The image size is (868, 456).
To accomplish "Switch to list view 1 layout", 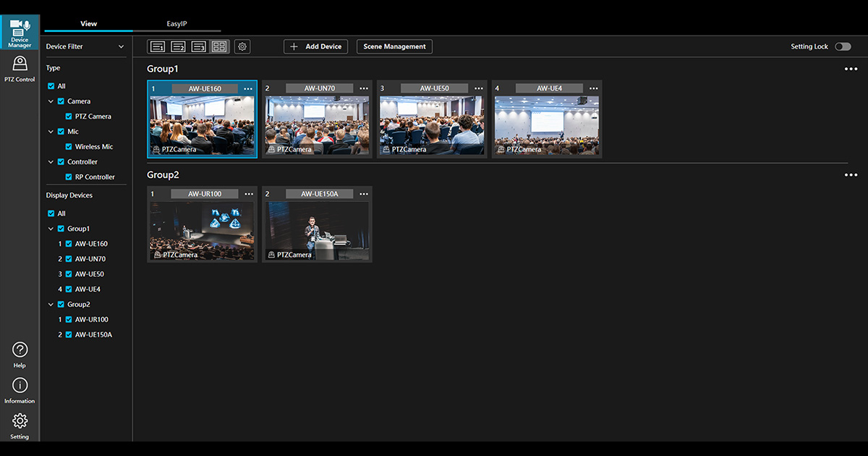I will pyautogui.click(x=157, y=46).
